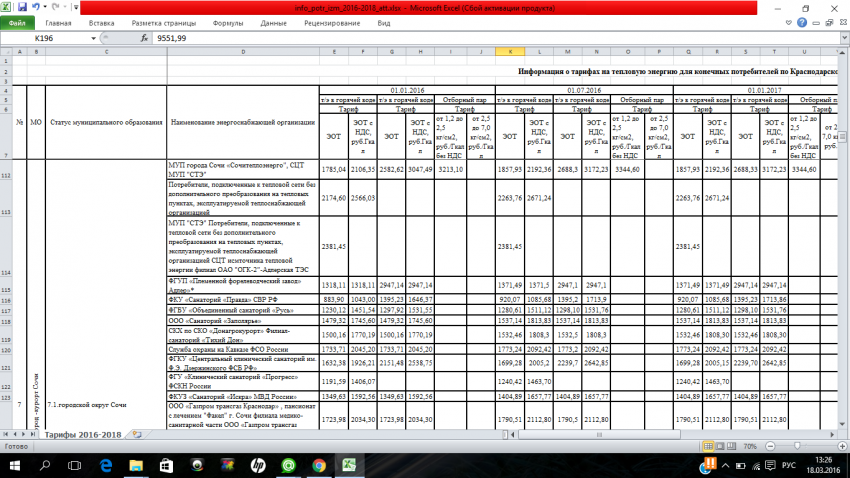Click the Windows Start button

pos(15,466)
